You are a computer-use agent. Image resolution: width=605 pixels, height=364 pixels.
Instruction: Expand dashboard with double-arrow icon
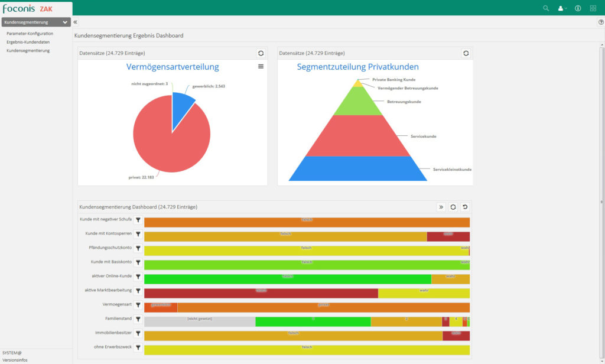[441, 207]
